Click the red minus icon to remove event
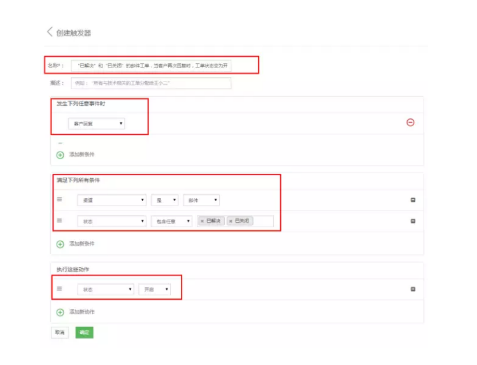The width and height of the screenshot is (477, 365). tap(410, 122)
